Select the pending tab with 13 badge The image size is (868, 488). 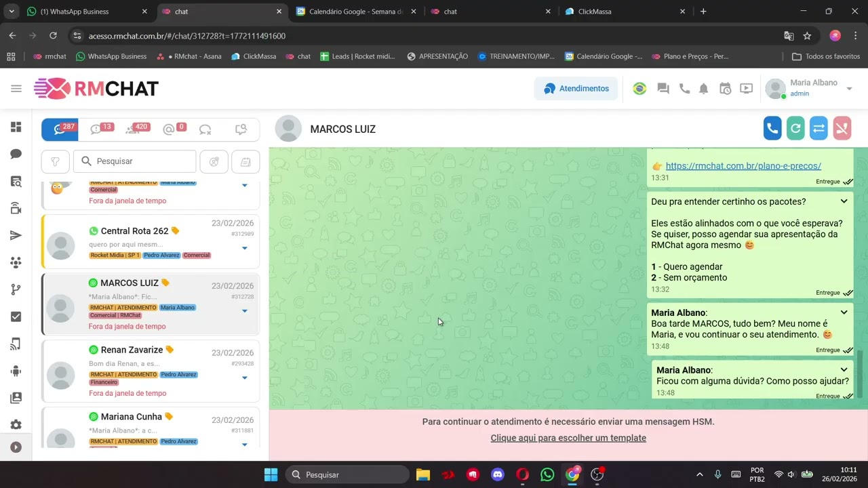coord(96,129)
